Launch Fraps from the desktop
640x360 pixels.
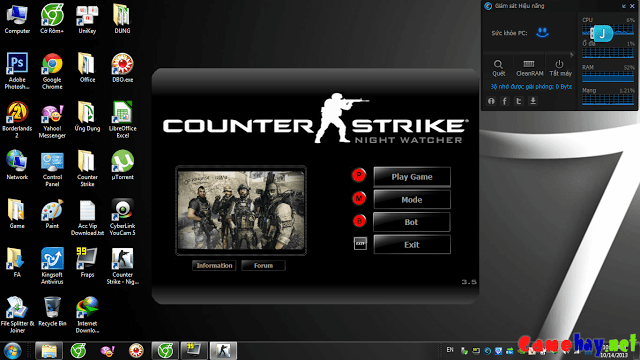click(x=87, y=262)
